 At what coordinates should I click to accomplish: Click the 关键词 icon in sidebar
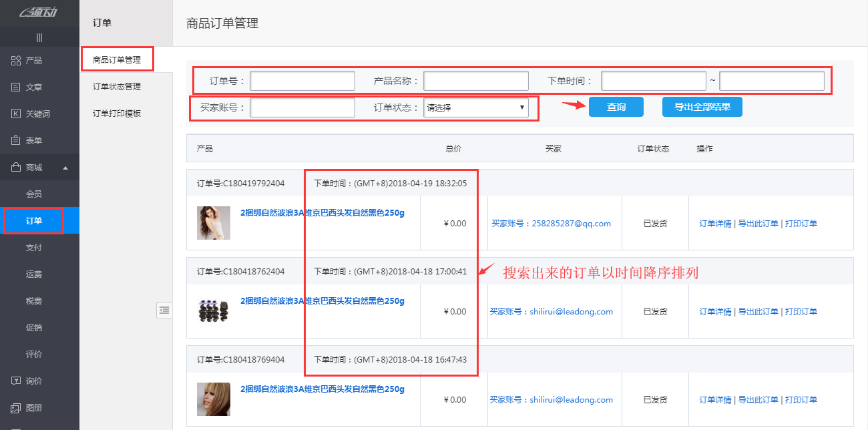[16, 114]
